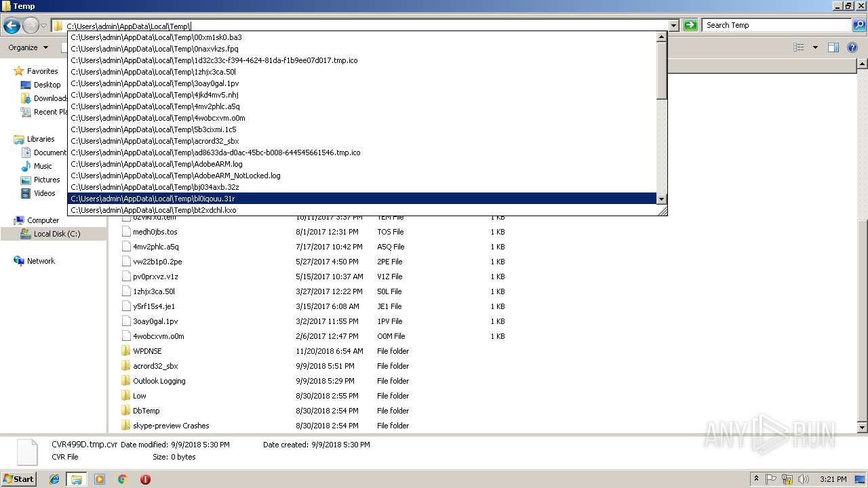Click the Search Temp box

776,25
